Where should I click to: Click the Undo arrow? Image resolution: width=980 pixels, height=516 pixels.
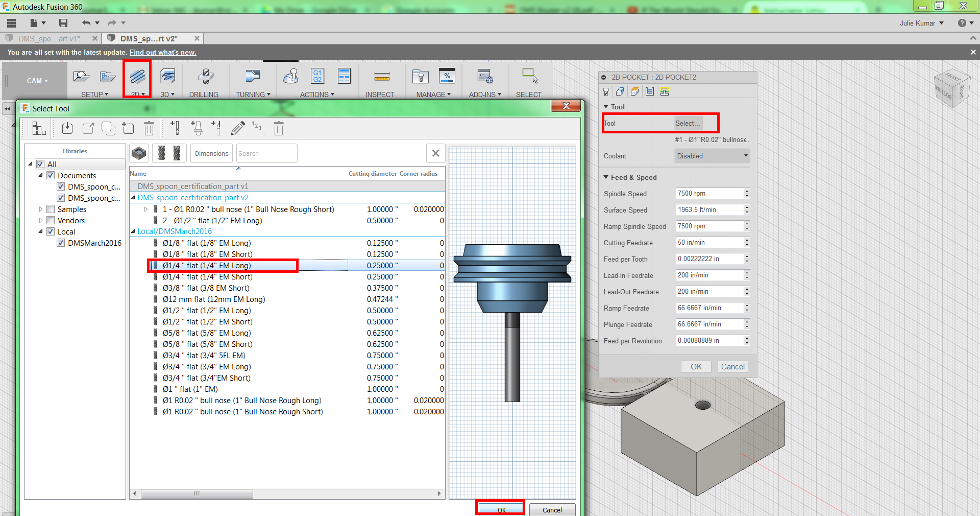tap(86, 23)
